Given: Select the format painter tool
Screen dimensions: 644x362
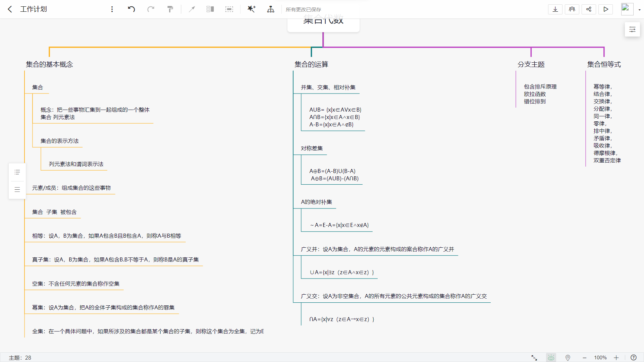Looking at the screenshot, I should coord(170,9).
